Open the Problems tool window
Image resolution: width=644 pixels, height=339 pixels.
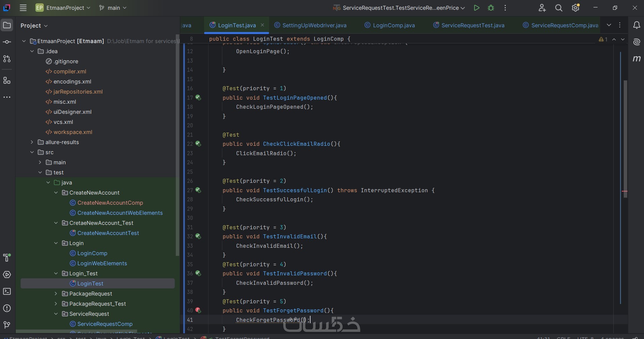7,308
